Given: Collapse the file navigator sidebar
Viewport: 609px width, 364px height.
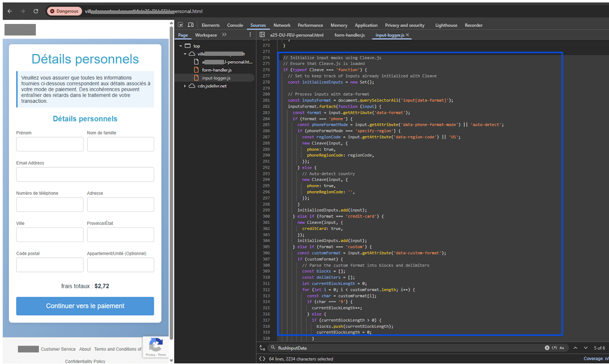Looking at the screenshot, I should 262,35.
